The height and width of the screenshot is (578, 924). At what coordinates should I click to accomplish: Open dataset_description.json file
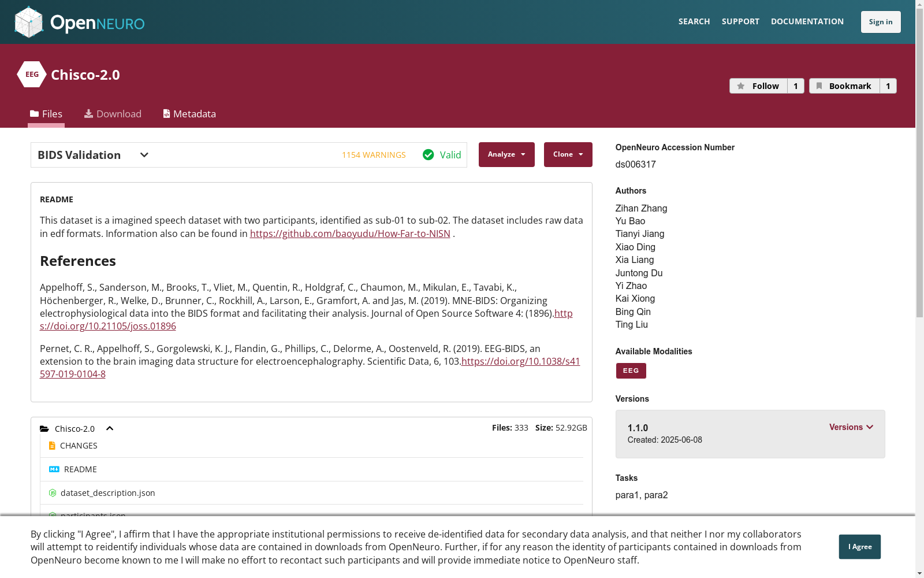click(x=108, y=493)
